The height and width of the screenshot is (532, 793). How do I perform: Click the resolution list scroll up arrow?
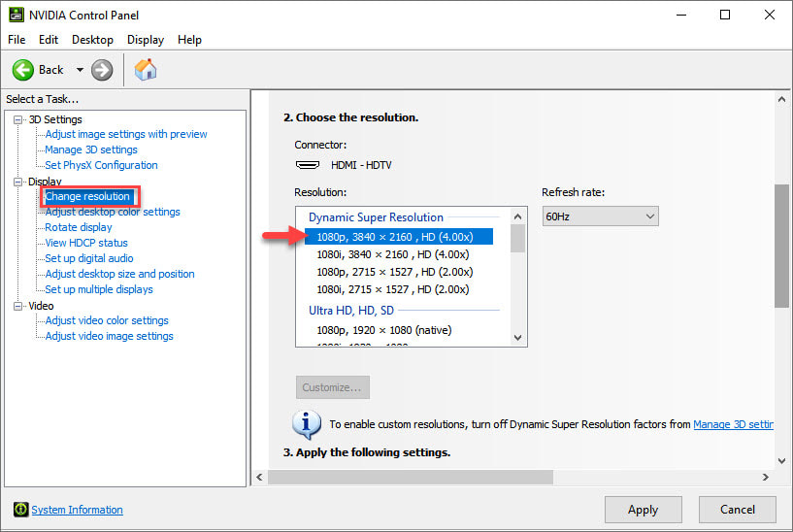pyautogui.click(x=517, y=216)
